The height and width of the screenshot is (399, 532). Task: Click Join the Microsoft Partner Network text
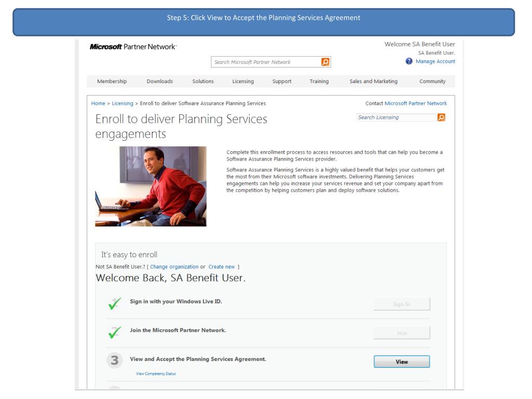click(x=178, y=330)
